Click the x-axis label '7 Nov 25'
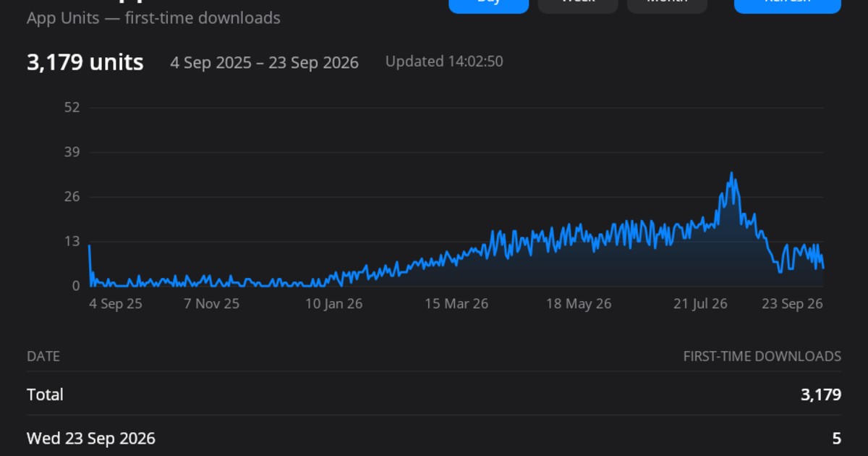 pos(211,304)
